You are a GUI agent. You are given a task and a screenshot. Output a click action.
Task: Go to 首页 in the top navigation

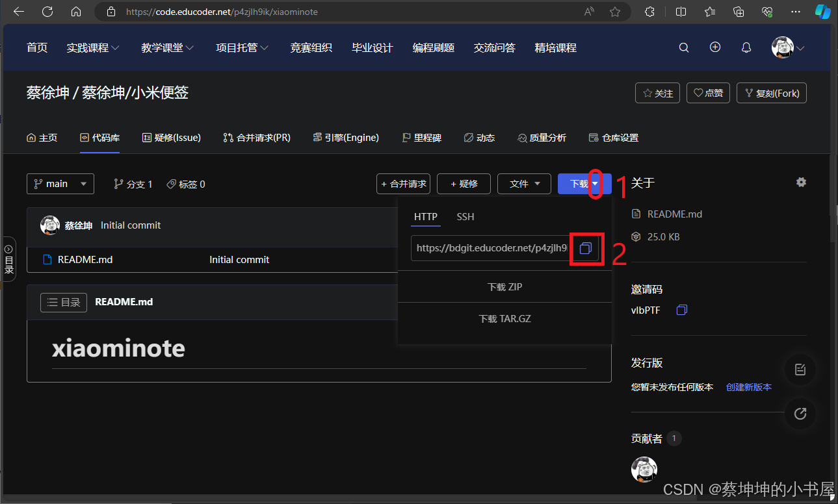pos(37,47)
